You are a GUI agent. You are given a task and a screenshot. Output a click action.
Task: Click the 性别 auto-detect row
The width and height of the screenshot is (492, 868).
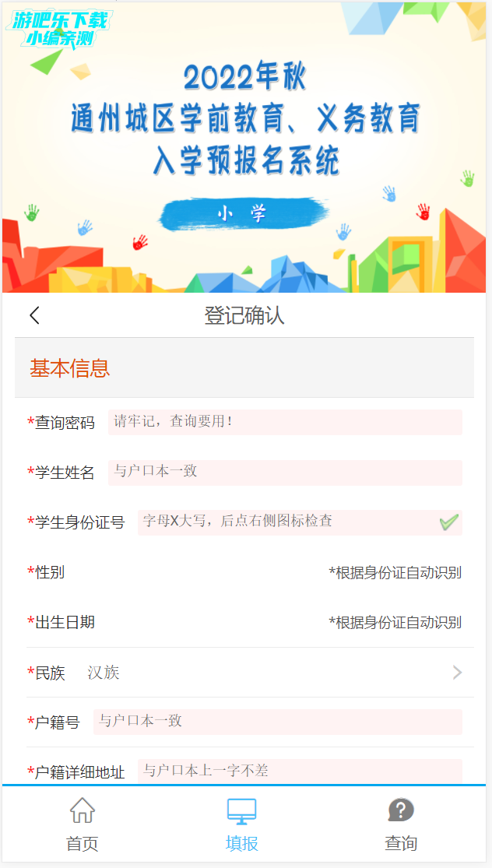(244, 572)
